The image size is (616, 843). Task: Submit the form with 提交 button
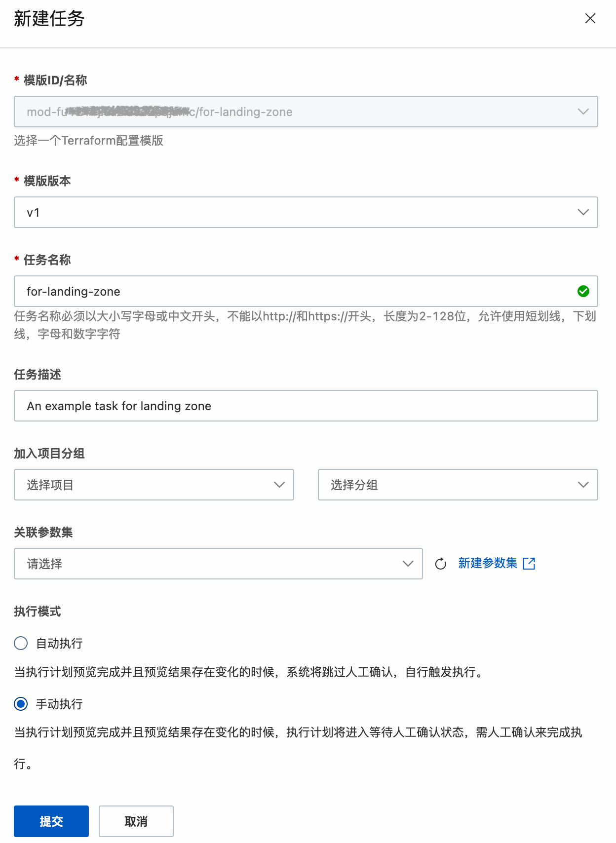point(51,821)
